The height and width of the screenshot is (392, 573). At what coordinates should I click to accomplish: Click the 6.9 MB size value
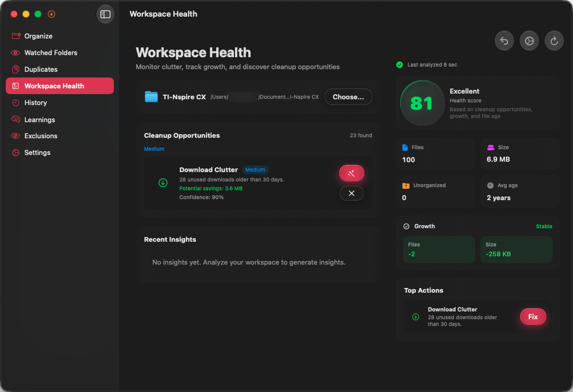498,159
